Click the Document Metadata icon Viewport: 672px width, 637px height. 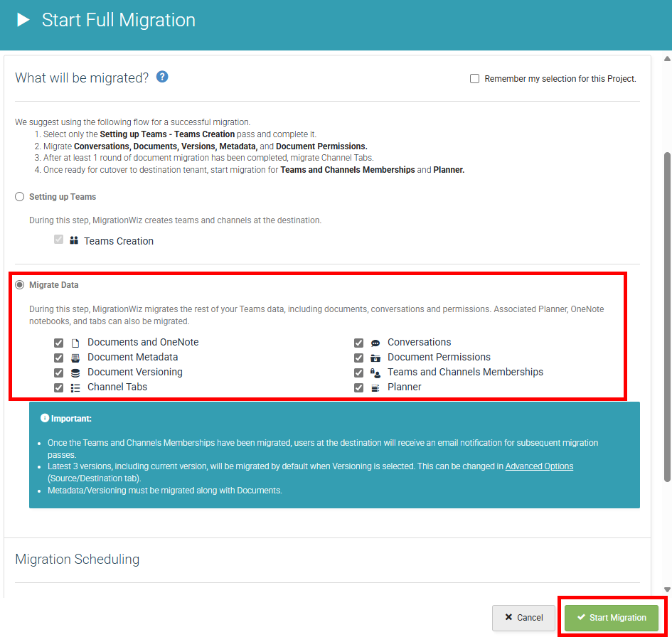tap(75, 358)
